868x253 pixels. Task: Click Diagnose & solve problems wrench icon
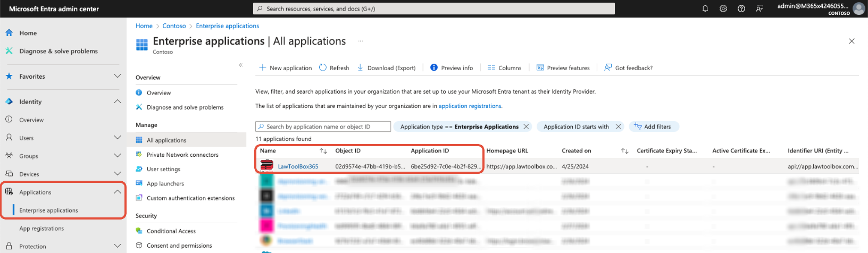pyautogui.click(x=9, y=51)
